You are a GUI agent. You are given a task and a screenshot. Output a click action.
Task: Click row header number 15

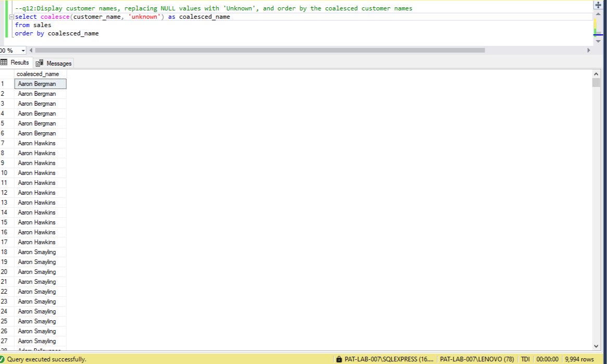(7, 222)
